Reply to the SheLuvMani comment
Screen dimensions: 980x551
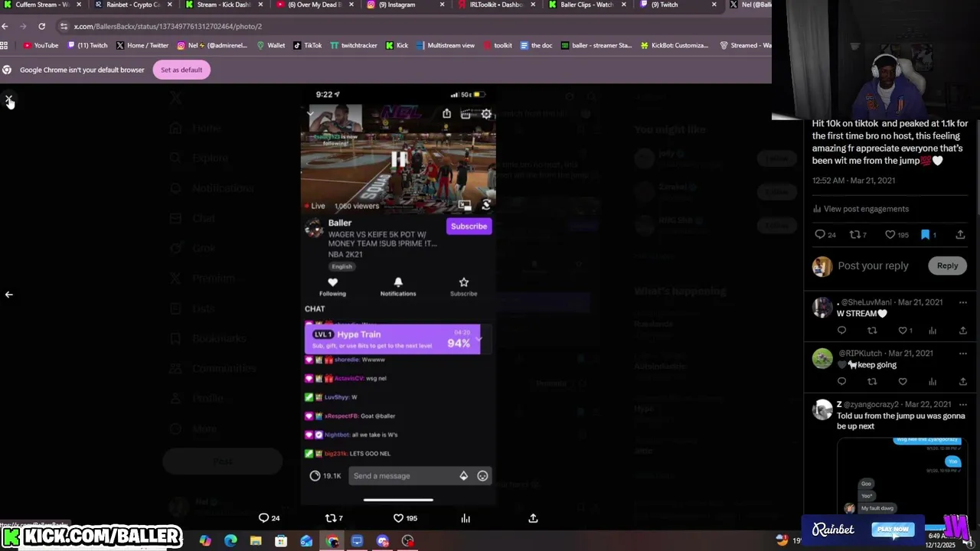tap(841, 331)
